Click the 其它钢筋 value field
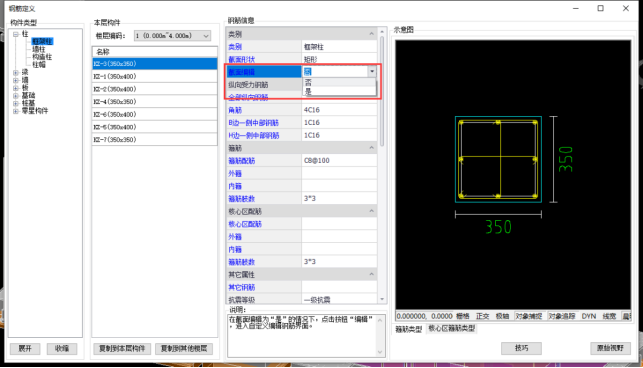Viewport: 643px width, 368px height. click(339, 287)
